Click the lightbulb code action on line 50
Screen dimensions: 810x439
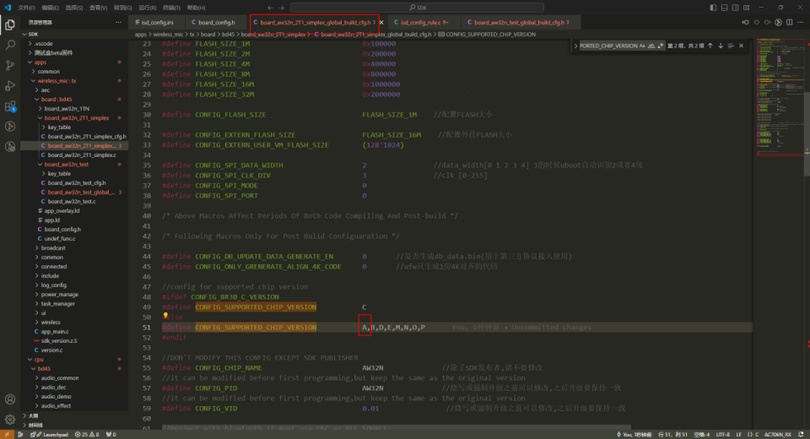coord(165,315)
